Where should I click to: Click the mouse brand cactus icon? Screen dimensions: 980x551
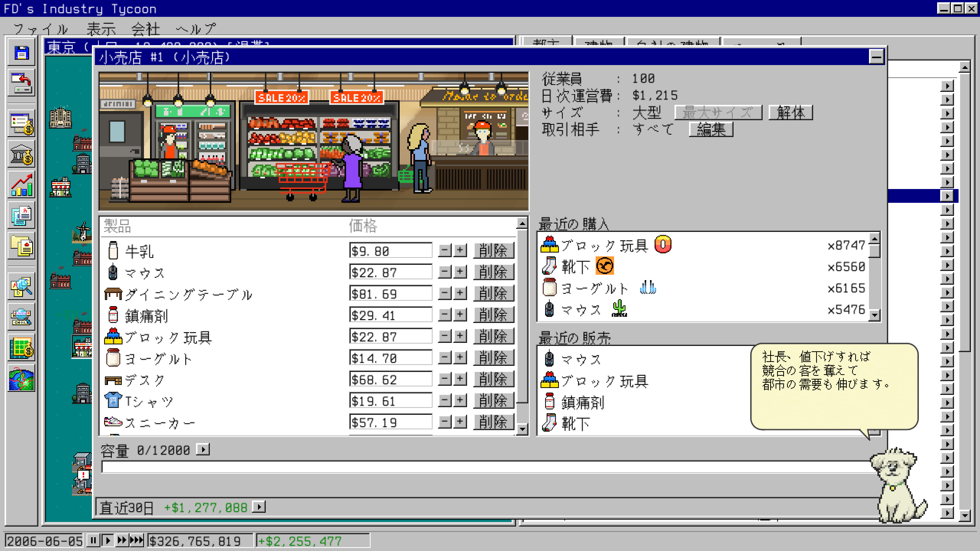tap(619, 308)
